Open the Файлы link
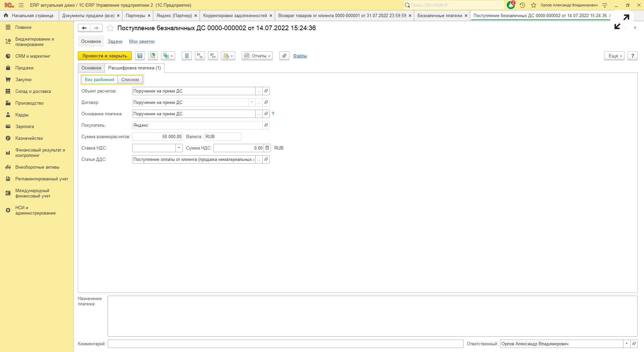 [300, 56]
